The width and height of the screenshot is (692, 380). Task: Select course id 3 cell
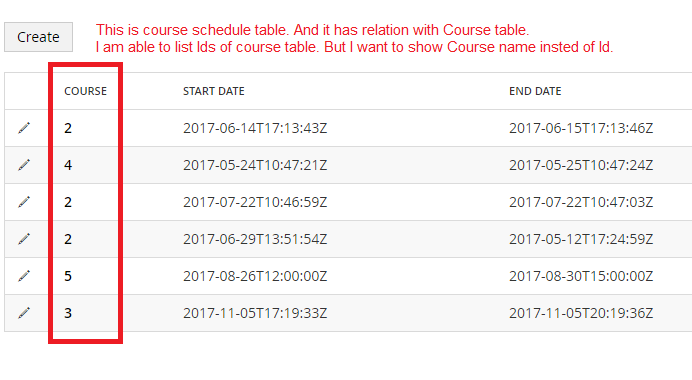point(68,313)
